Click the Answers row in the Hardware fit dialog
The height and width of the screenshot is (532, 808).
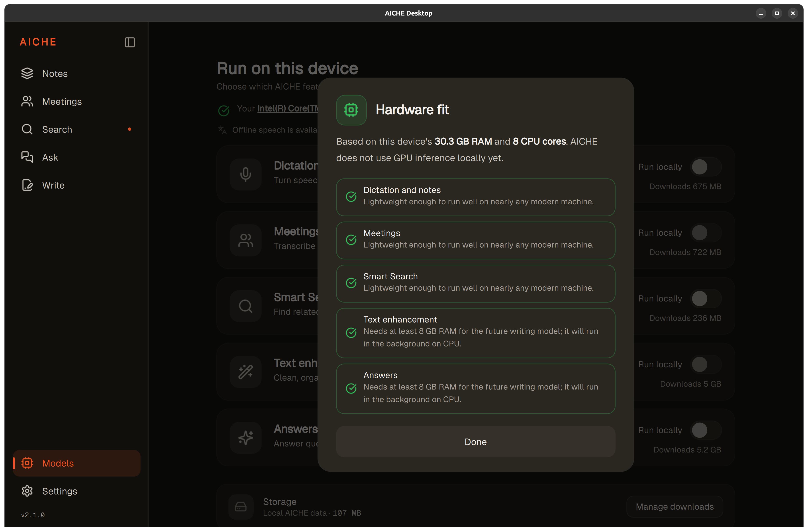[475, 389]
